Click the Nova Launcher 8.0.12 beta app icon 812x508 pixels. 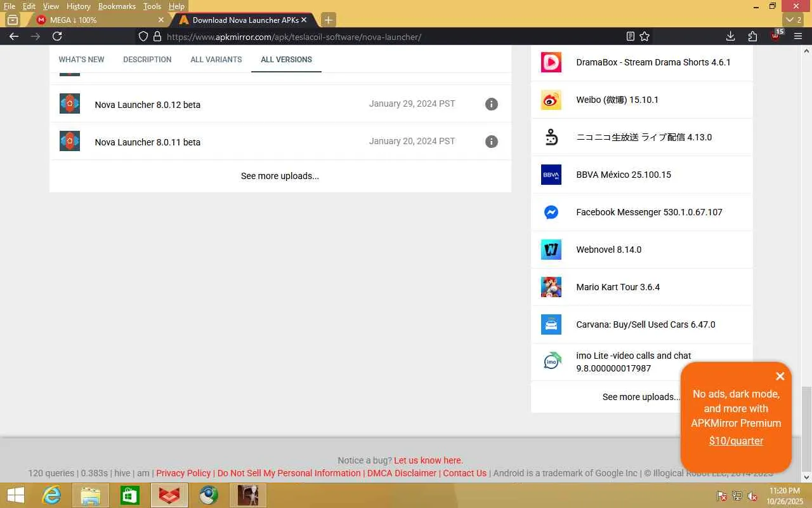tap(70, 104)
